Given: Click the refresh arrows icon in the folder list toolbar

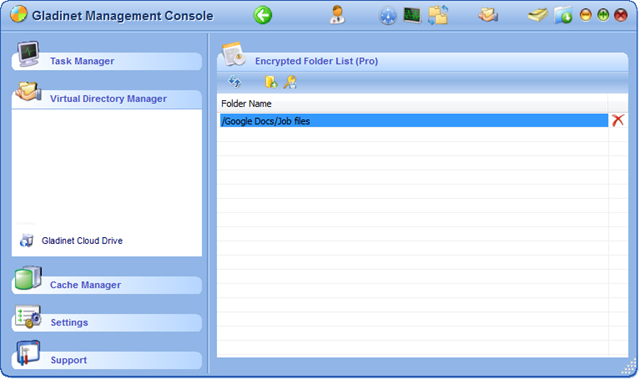Looking at the screenshot, I should (x=235, y=82).
